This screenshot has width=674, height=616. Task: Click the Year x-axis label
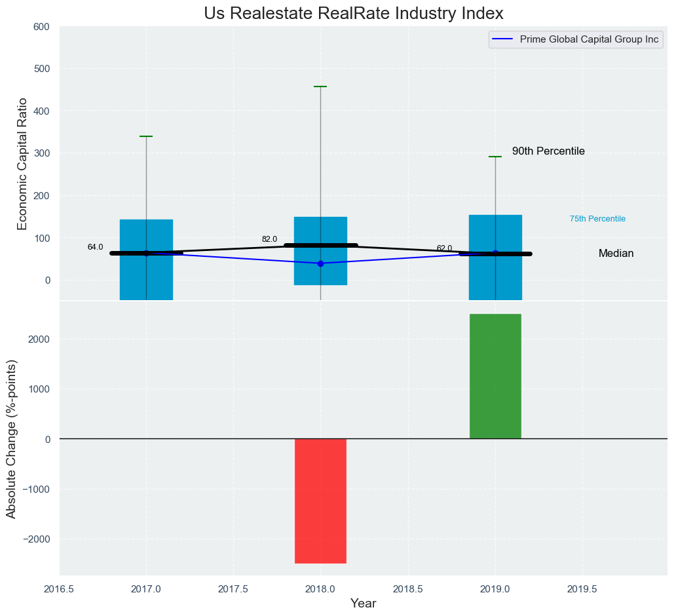(363, 604)
